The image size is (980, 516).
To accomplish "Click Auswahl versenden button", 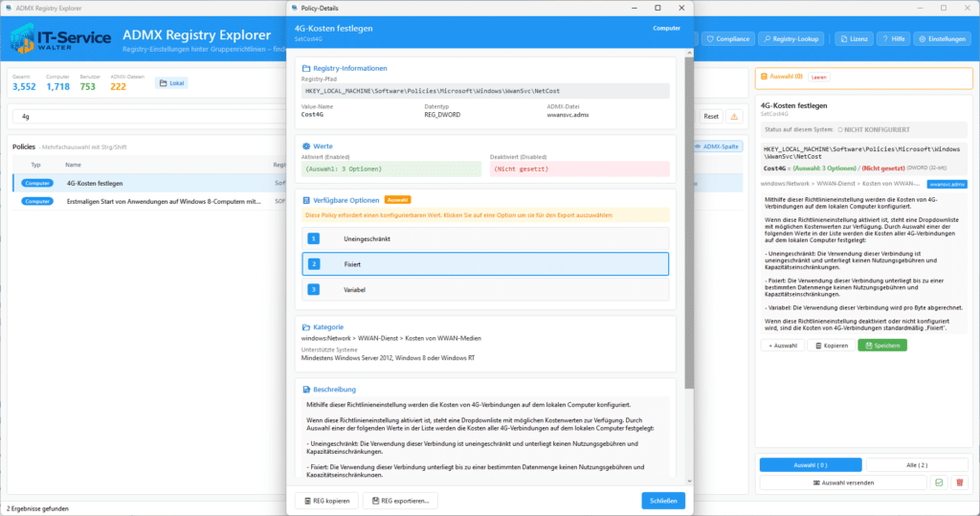I will 843,482.
